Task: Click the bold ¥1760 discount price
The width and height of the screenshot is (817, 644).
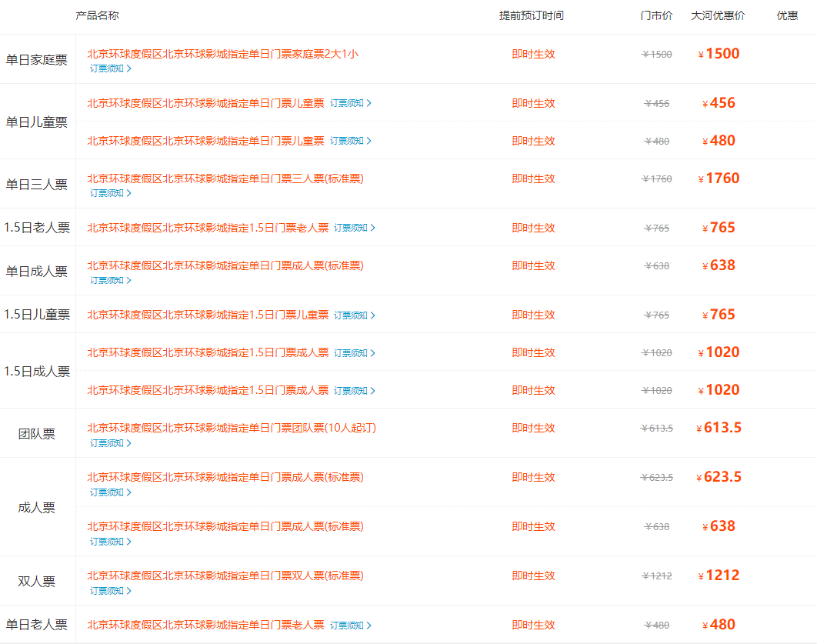Action: click(x=719, y=179)
